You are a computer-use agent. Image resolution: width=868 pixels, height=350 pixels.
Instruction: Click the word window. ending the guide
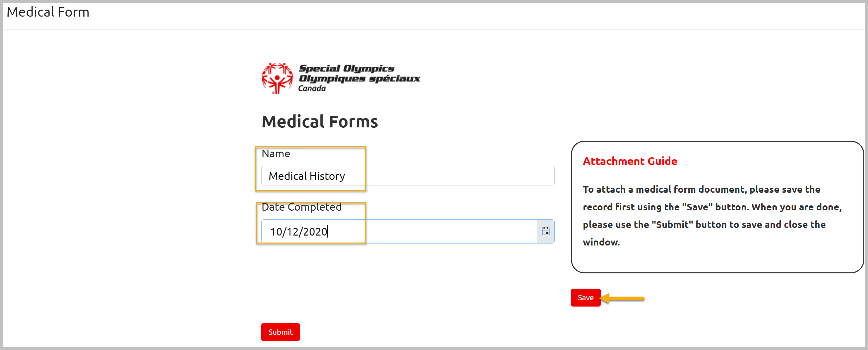tap(601, 242)
